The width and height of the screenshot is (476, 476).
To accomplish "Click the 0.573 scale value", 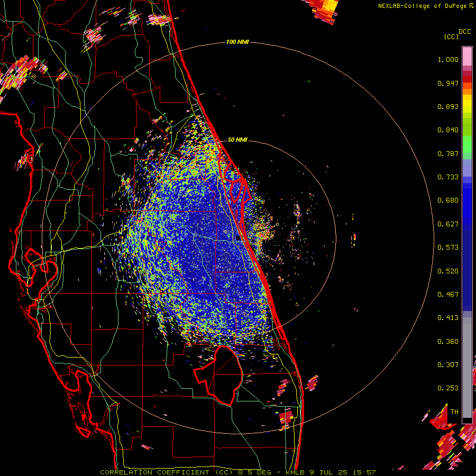I will pos(448,248).
